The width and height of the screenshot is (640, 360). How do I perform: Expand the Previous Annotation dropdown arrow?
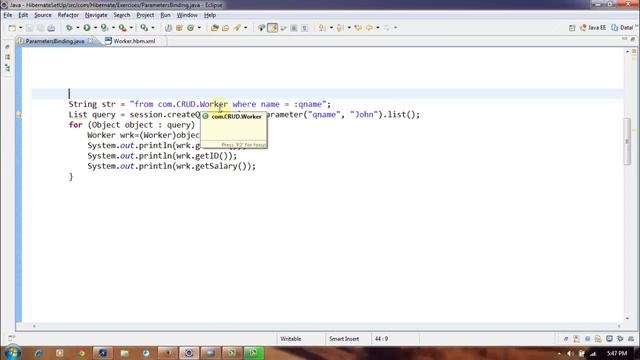[x=349, y=28]
